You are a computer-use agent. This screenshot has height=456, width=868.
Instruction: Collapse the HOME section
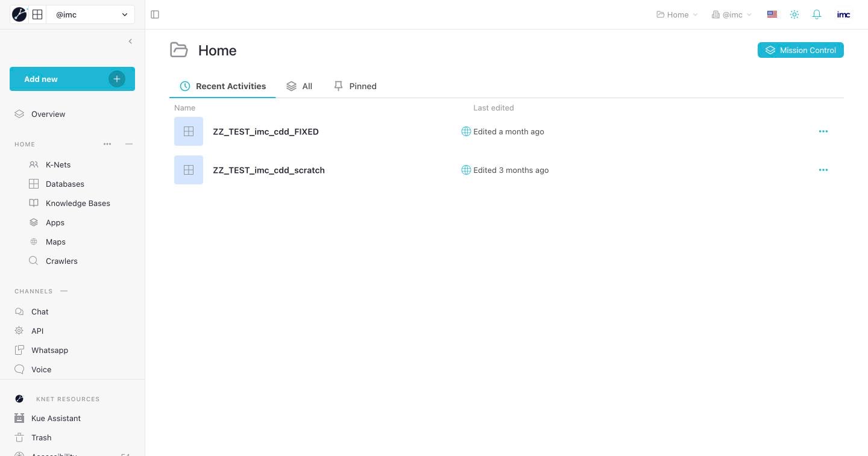[x=129, y=144]
